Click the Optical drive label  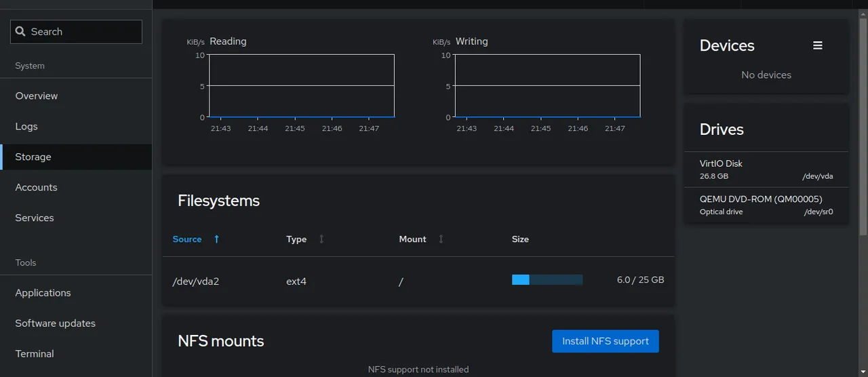721,212
